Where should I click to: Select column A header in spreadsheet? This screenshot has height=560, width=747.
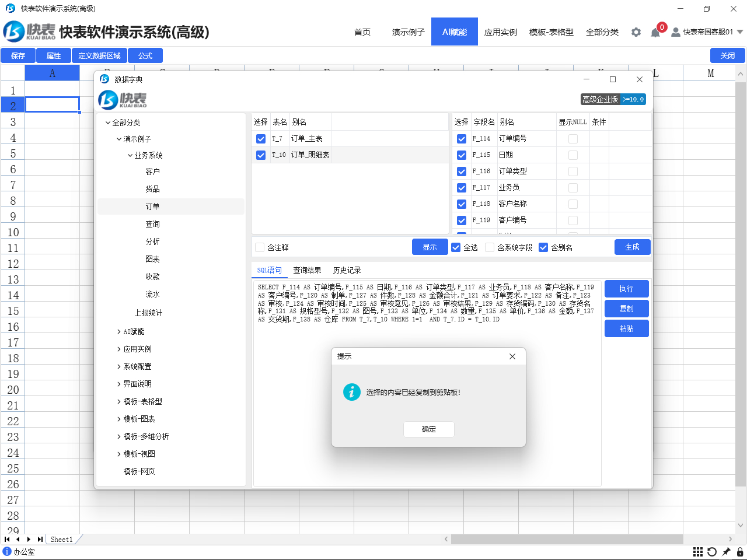52,73
